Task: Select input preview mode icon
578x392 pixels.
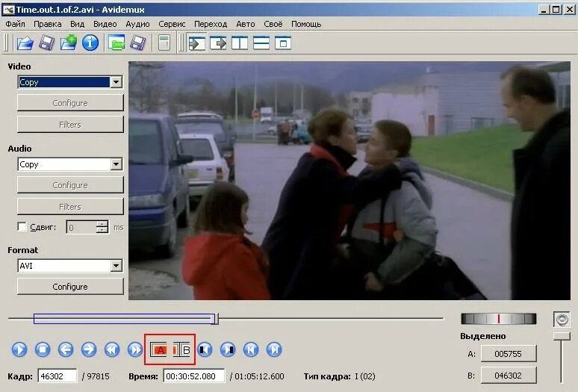Action: 197,43
